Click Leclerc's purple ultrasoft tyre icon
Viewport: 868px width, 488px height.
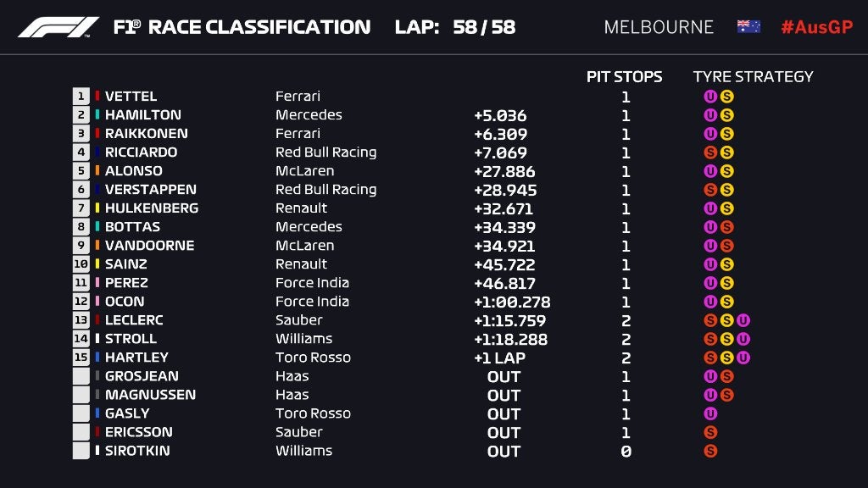743,320
